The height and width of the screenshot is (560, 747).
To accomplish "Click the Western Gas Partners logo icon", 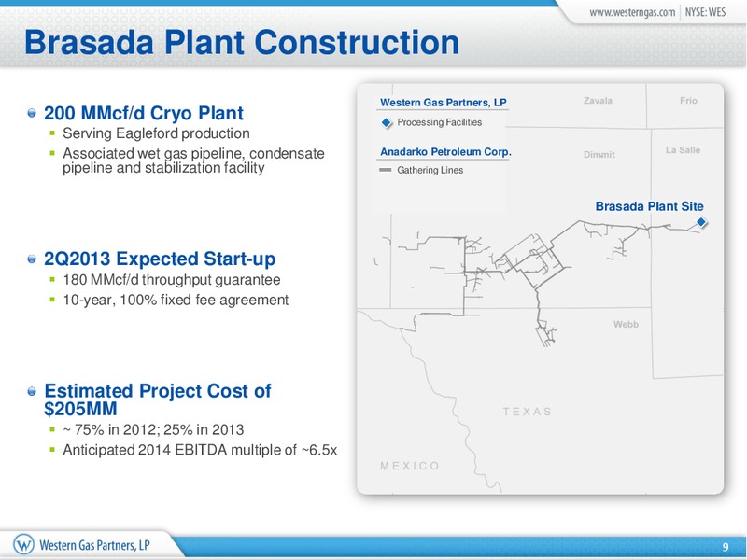I will (x=23, y=544).
